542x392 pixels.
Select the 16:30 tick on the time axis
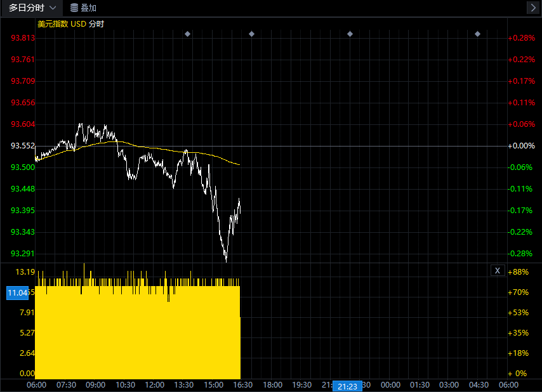click(x=243, y=385)
